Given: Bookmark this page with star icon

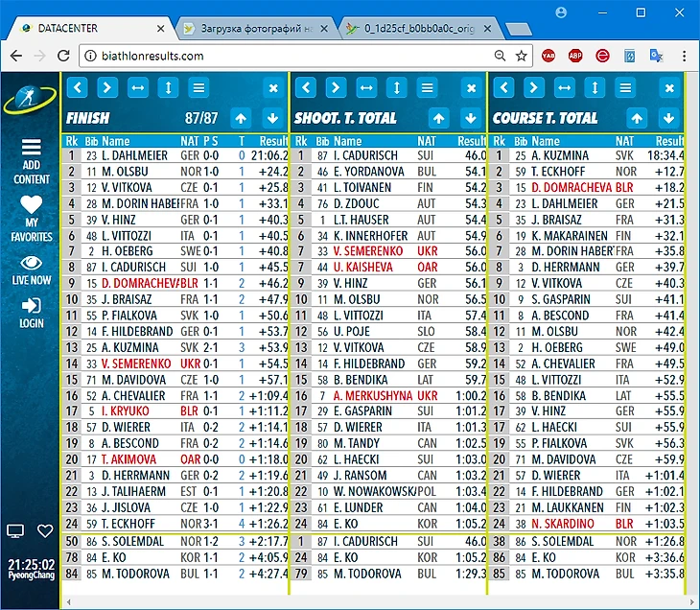Looking at the screenshot, I should click(522, 56).
